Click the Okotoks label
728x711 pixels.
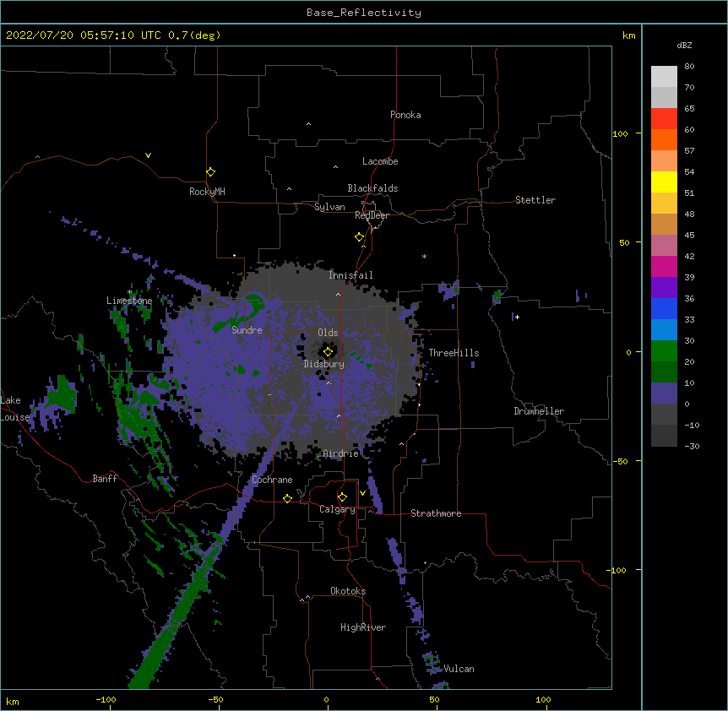(348, 591)
